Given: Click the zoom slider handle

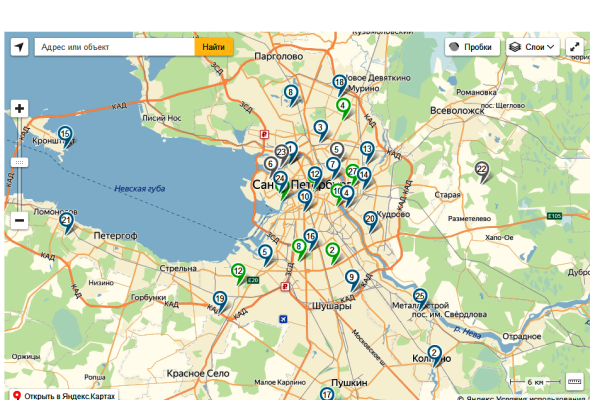Looking at the screenshot, I should 19,162.
